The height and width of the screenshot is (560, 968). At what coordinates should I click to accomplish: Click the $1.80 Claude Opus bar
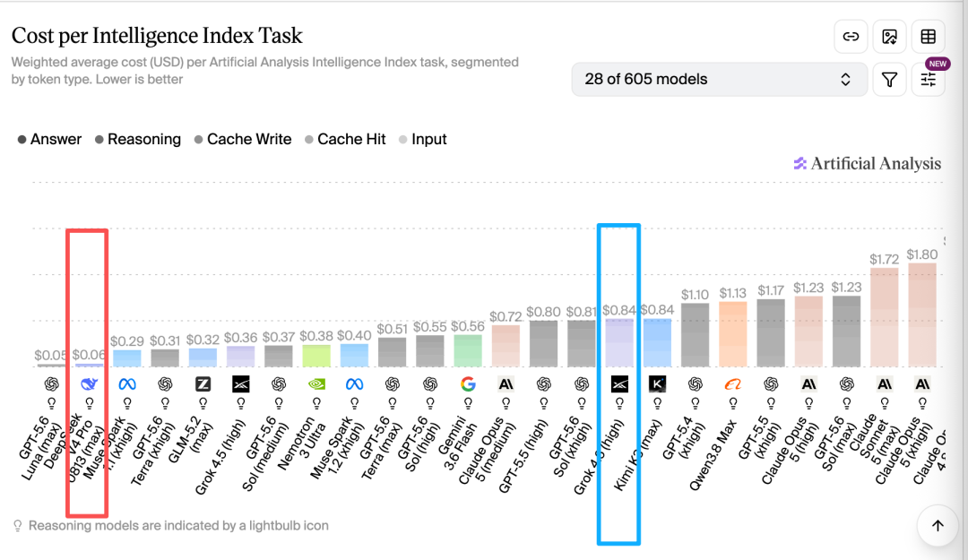click(922, 314)
